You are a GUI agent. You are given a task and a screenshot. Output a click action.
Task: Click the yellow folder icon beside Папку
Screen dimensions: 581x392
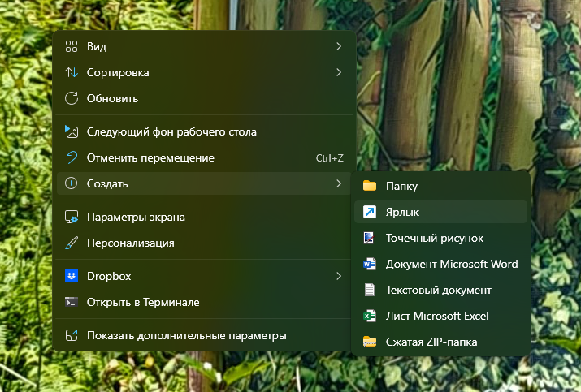tap(370, 186)
